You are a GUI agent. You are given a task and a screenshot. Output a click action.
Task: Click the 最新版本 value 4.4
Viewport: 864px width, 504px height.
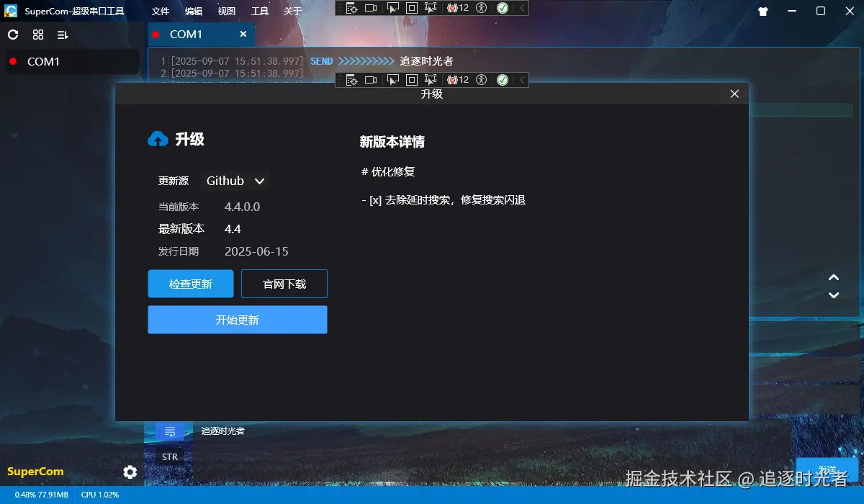click(233, 229)
